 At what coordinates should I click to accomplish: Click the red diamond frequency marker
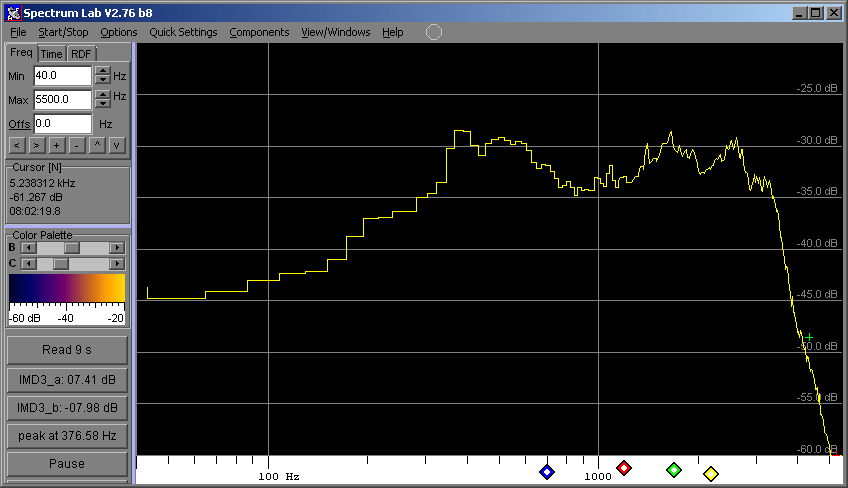pos(624,468)
